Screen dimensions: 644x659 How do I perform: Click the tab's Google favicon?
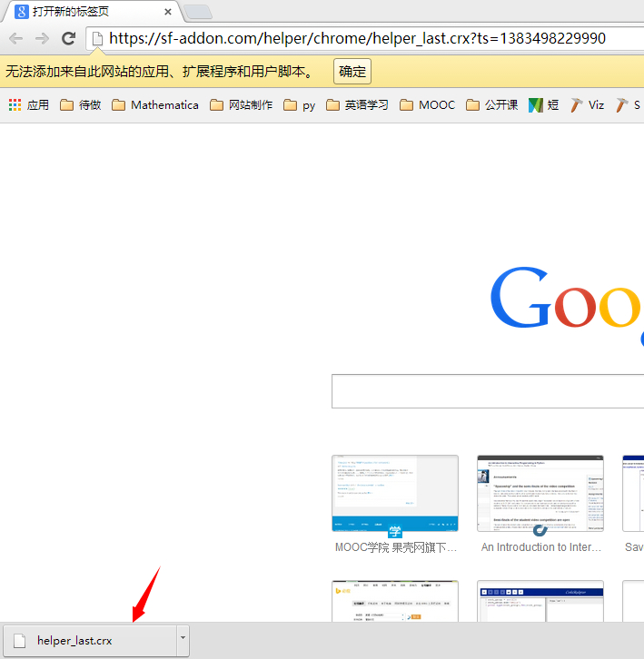(x=22, y=12)
